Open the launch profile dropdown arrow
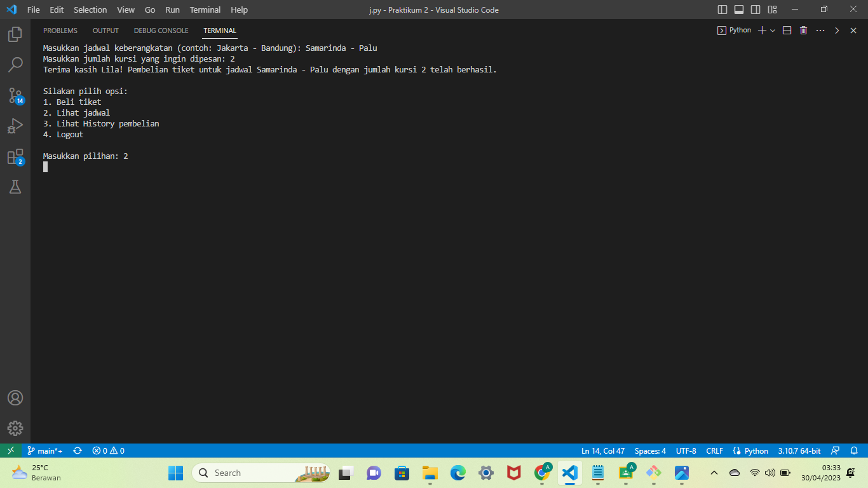The width and height of the screenshot is (868, 488). click(x=773, y=30)
